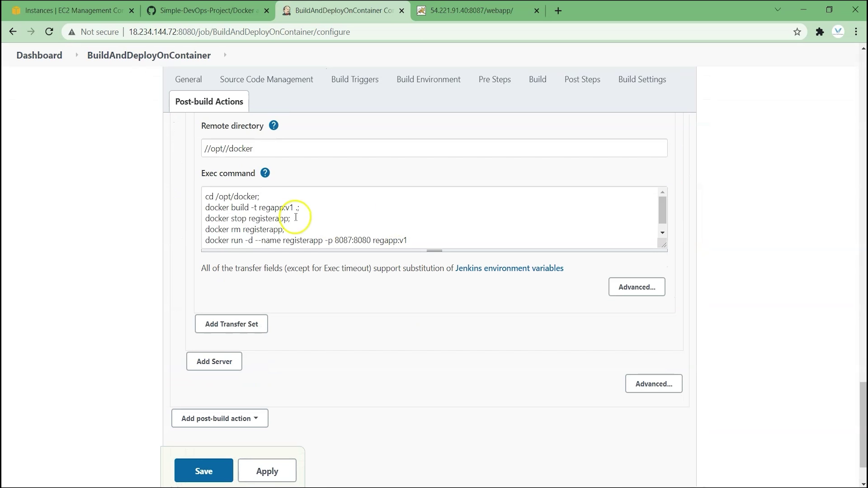Click the Exec command scrollbar down arrow
The width and height of the screenshot is (868, 488).
coord(662,233)
